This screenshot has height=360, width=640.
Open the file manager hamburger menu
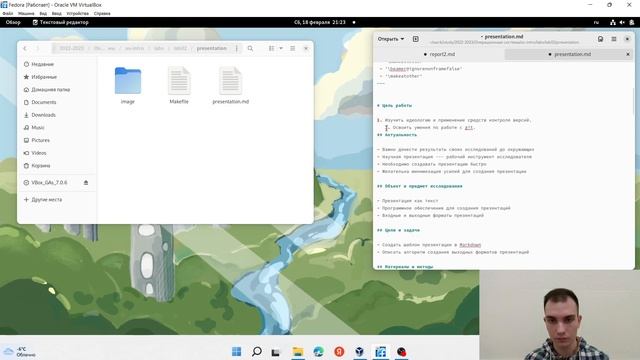click(293, 49)
